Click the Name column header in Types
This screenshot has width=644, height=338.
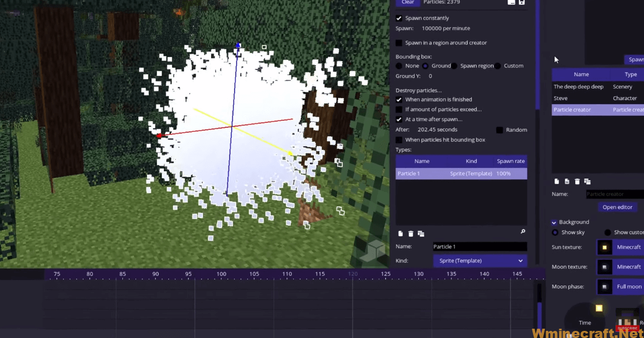pyautogui.click(x=422, y=161)
